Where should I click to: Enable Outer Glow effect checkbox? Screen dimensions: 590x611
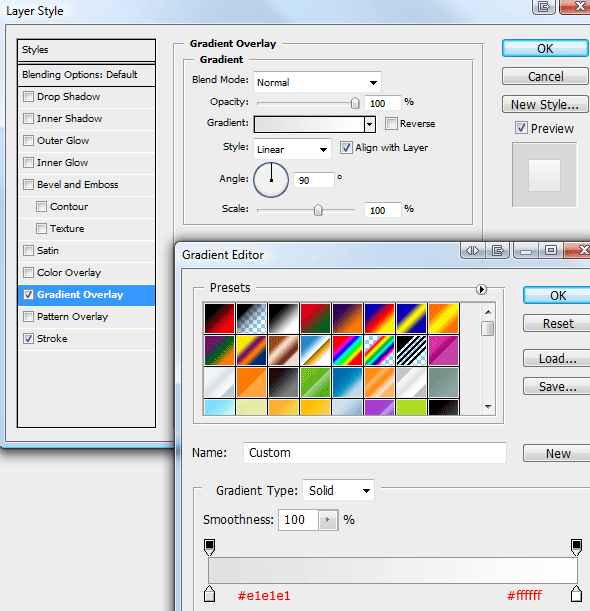pyautogui.click(x=28, y=140)
